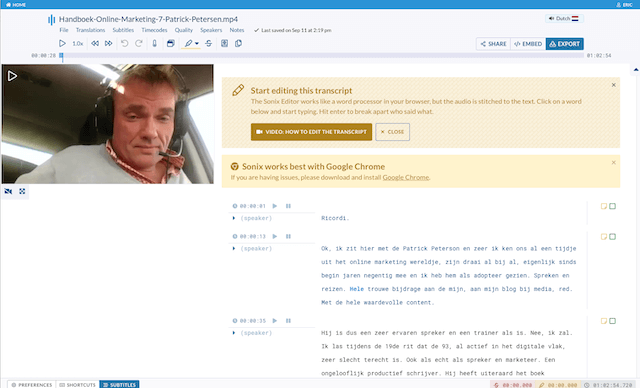Click the audio timeline progress bar
The height and width of the screenshot is (388, 640).
click(x=322, y=55)
